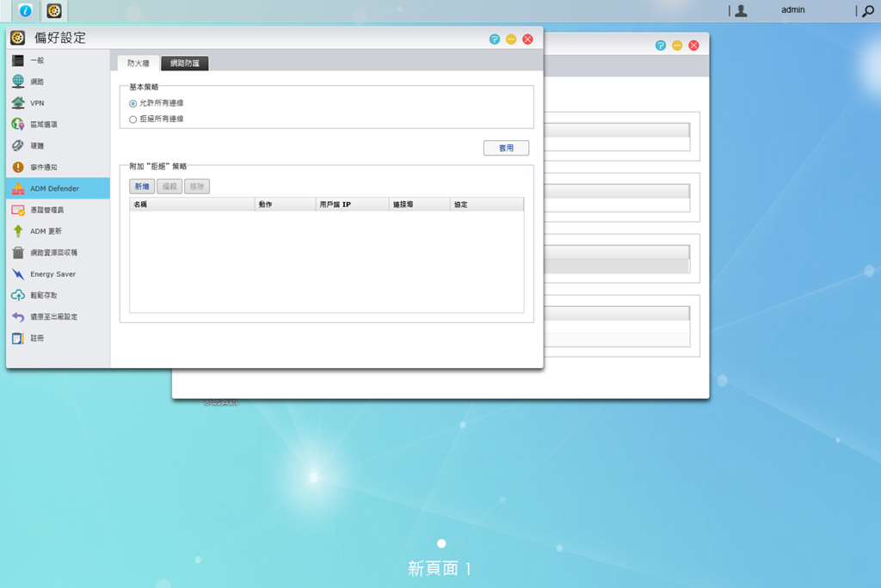Image resolution: width=881 pixels, height=588 pixels.
Task: Click the desktop page indicator dot
Action: coord(441,543)
